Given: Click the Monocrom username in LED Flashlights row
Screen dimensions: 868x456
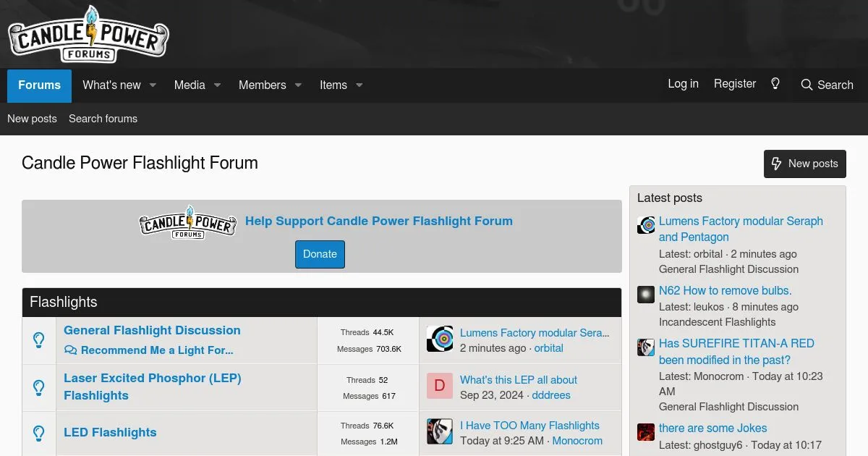Looking at the screenshot, I should 577,441.
